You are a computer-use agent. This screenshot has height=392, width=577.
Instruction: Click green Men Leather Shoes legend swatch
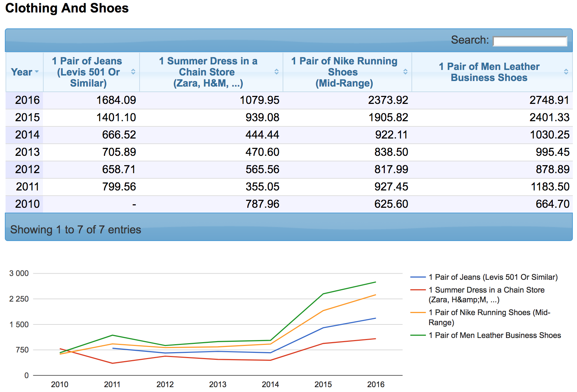point(418,335)
